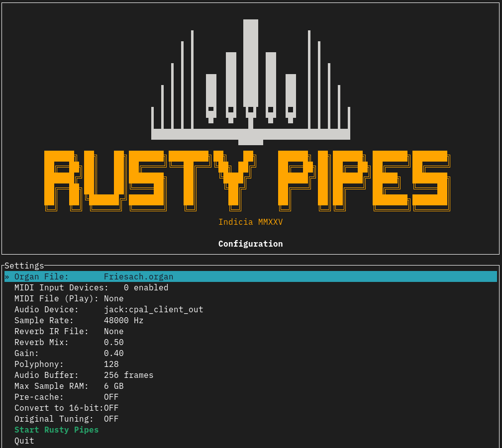Toggle the Pre-cache option
502x448 pixels.
(251, 397)
